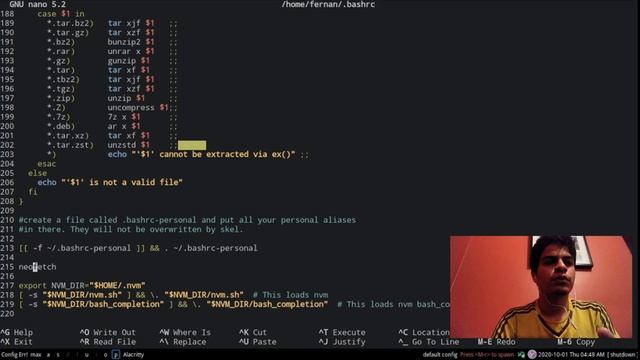Click '7z x $1' on line 199
The width and height of the screenshot is (640, 360).
tap(124, 117)
